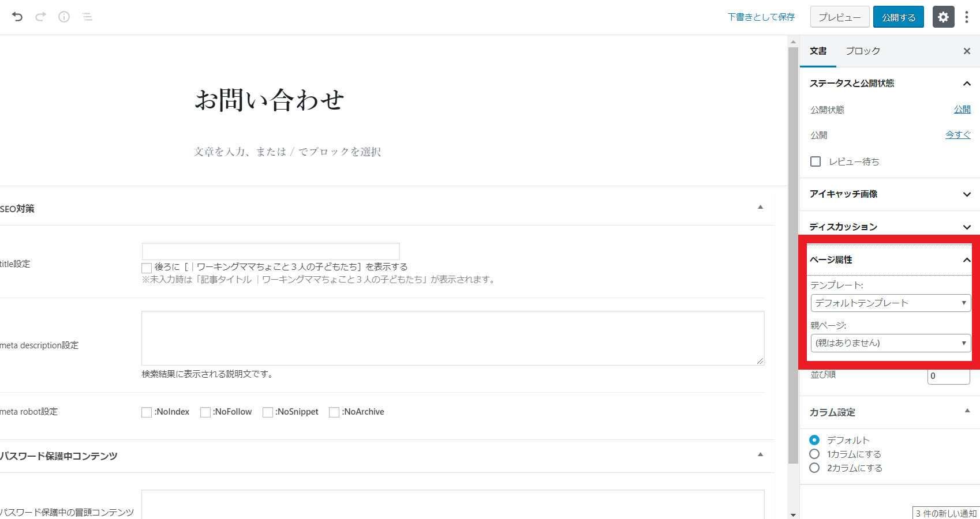
Task: Click the undo arrow icon
Action: (x=17, y=17)
